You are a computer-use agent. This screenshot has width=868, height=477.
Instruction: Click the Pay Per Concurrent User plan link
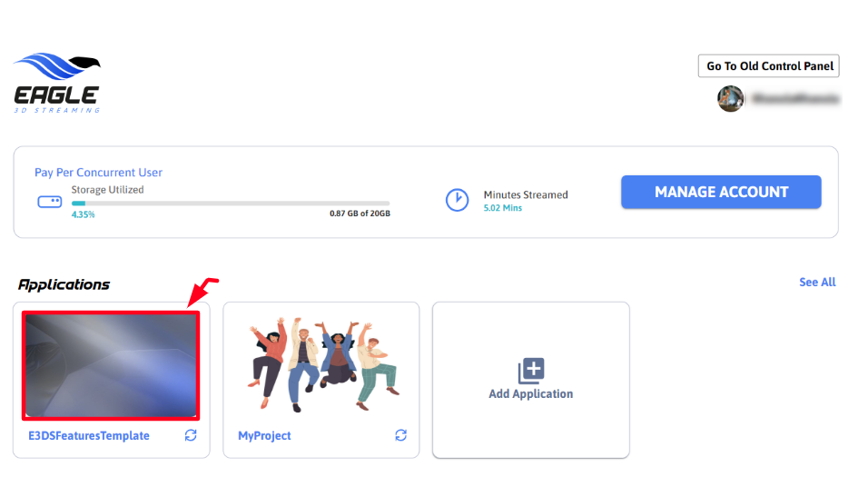[x=98, y=173]
